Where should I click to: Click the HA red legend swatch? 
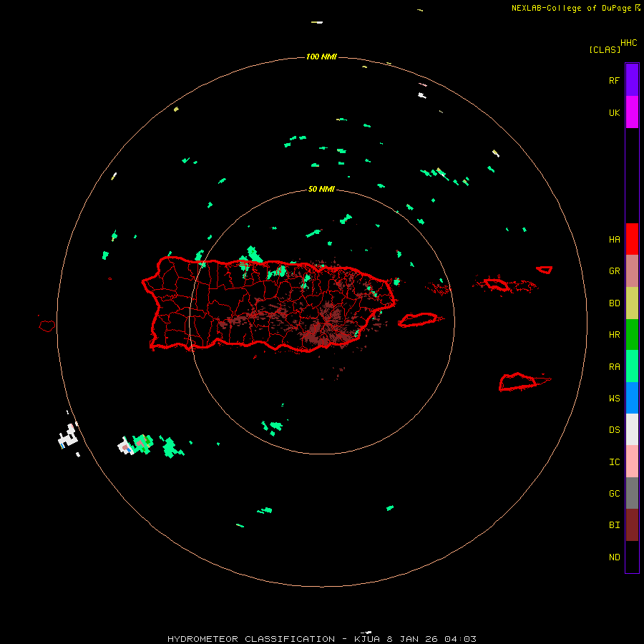(x=632, y=239)
